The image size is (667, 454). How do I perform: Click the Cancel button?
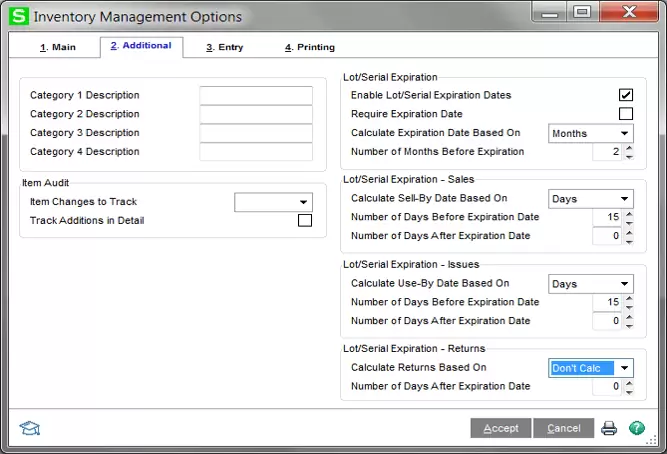point(564,428)
